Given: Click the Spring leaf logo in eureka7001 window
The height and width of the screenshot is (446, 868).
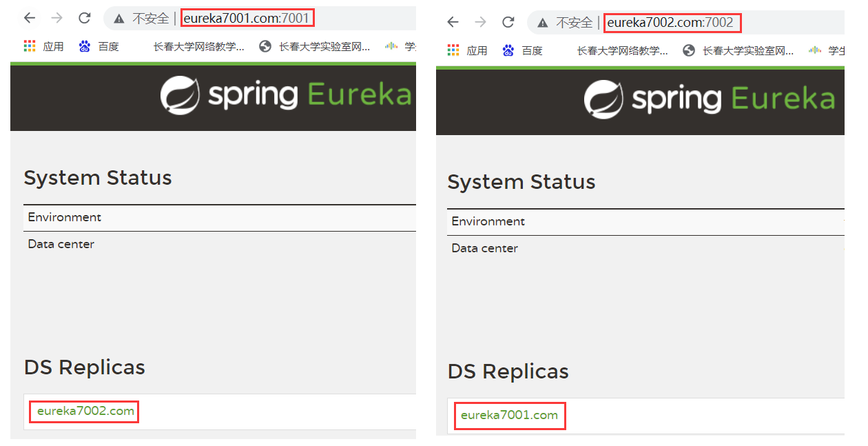Looking at the screenshot, I should 180,95.
